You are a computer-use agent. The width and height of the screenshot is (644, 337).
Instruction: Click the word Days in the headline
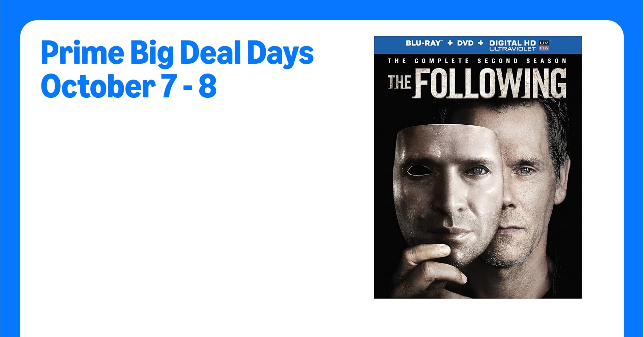click(280, 53)
